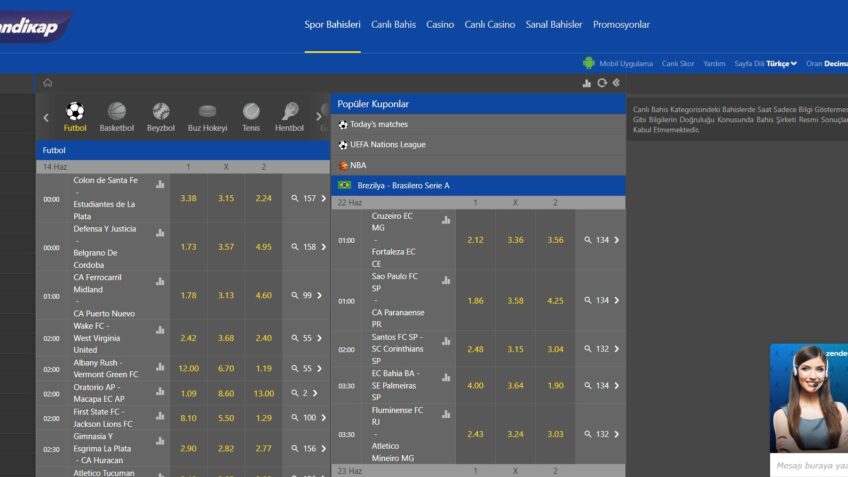Select the draw odds 3.58 for Sao Paulo match
The height and width of the screenshot is (477, 848).
coord(515,300)
